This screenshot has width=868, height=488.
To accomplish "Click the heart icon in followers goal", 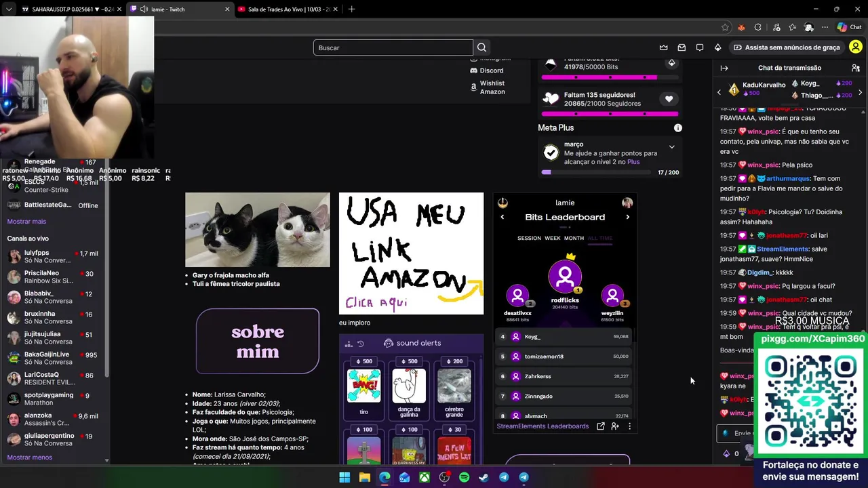I will click(669, 99).
